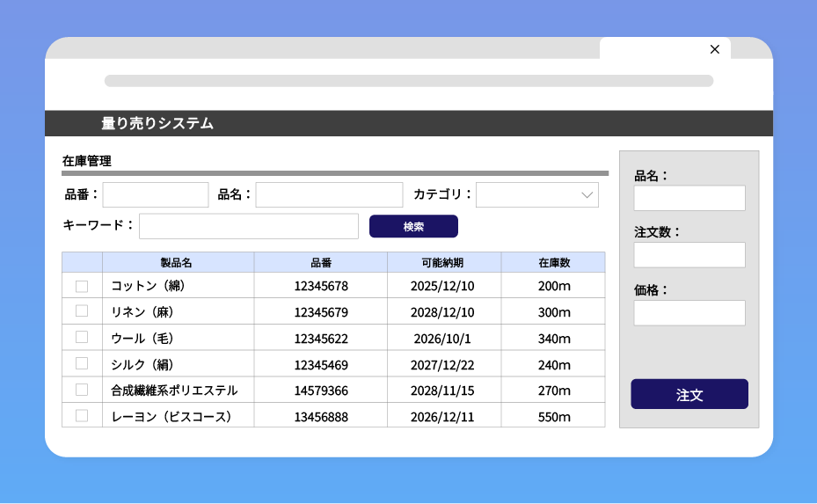The width and height of the screenshot is (817, 504).
Task: Focus the 品名 field in order panel
Action: pyautogui.click(x=689, y=199)
